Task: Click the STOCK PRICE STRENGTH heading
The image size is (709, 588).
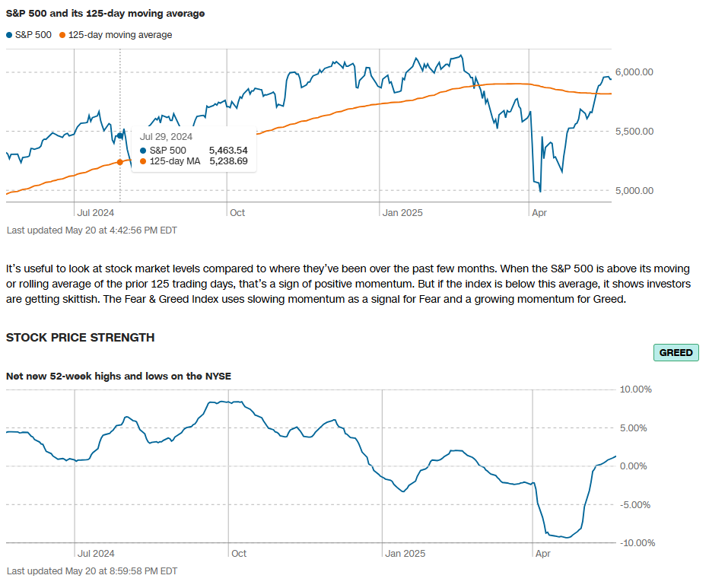Action: click(x=80, y=337)
